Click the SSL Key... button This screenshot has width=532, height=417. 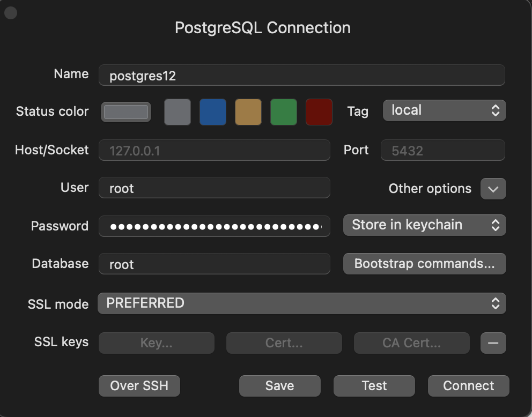click(x=157, y=343)
